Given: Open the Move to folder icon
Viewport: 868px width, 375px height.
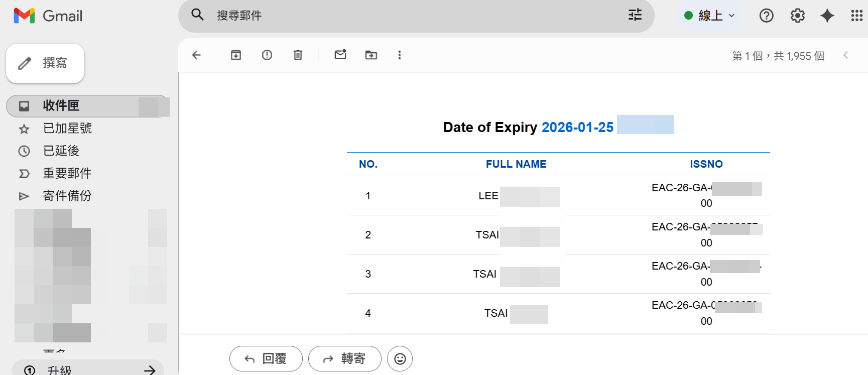Looking at the screenshot, I should tap(371, 55).
